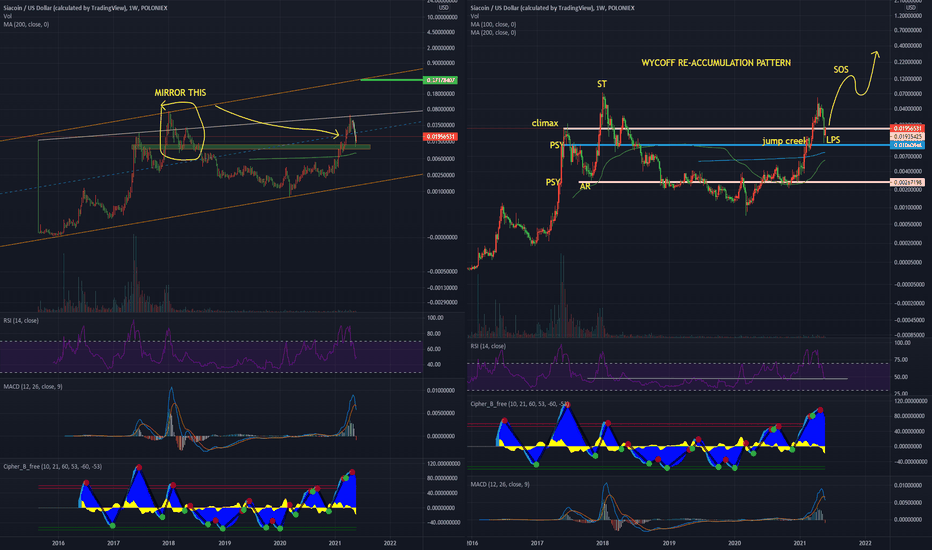The height and width of the screenshot is (550, 932).
Task: Click the green 0.17178487 price label
Action: (x=440, y=80)
